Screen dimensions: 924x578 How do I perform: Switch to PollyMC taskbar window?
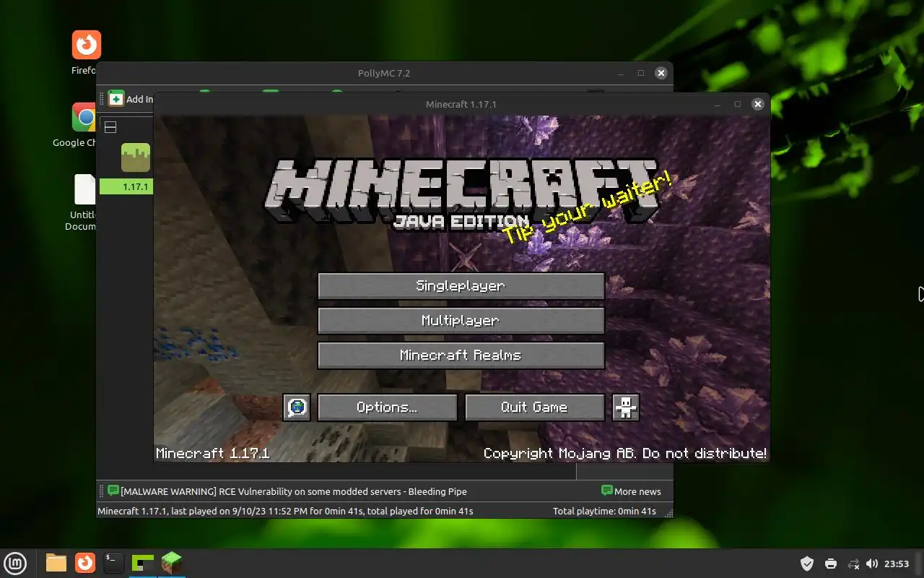coord(143,563)
